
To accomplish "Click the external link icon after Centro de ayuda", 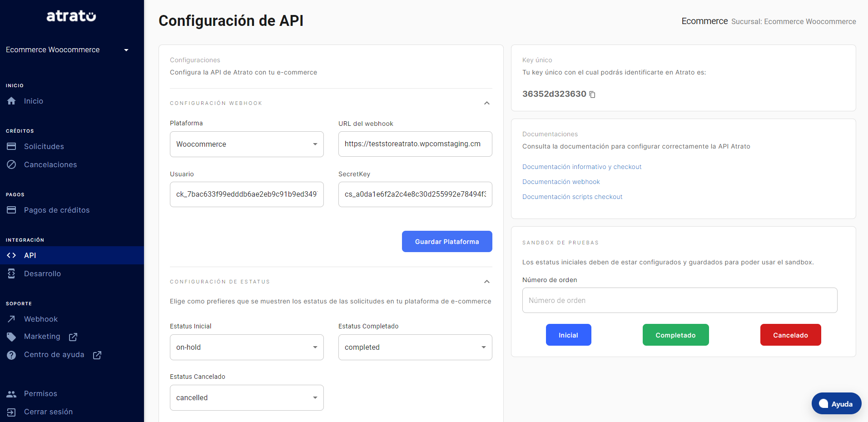I will point(97,355).
